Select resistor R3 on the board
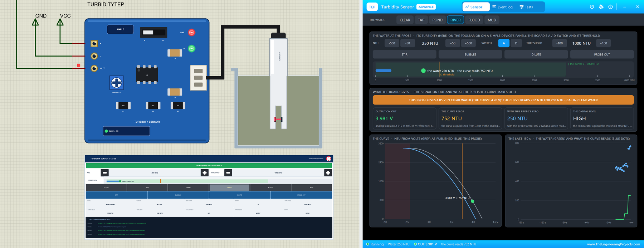This screenshot has height=248, width=644. [x=178, y=106]
